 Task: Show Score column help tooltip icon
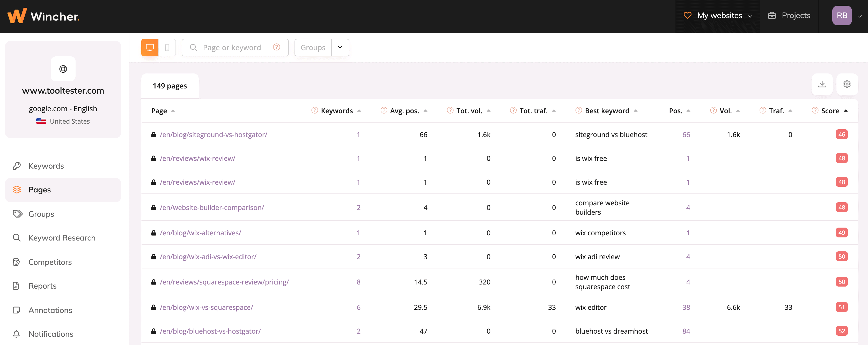click(x=815, y=110)
